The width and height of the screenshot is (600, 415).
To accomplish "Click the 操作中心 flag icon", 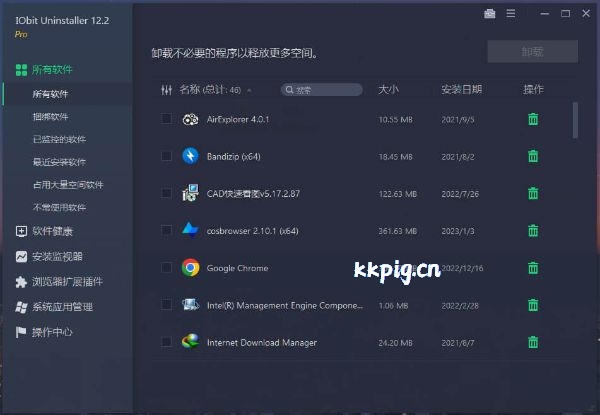I will 21,332.
